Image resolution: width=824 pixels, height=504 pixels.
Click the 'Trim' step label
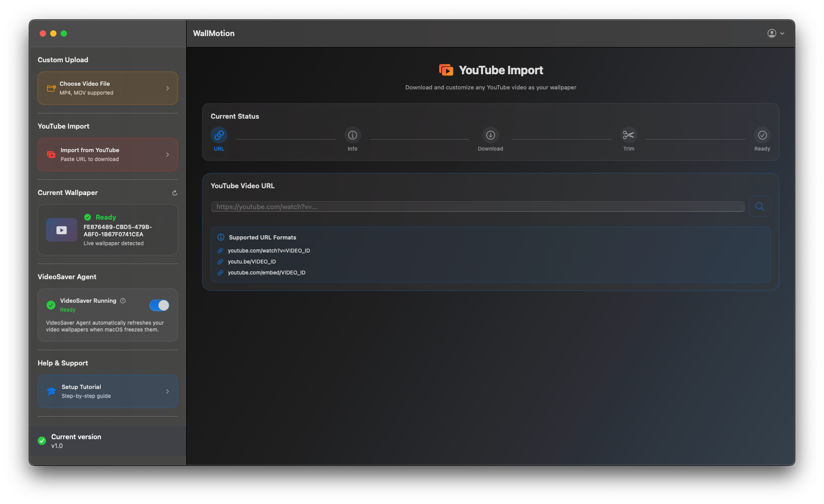(x=628, y=149)
